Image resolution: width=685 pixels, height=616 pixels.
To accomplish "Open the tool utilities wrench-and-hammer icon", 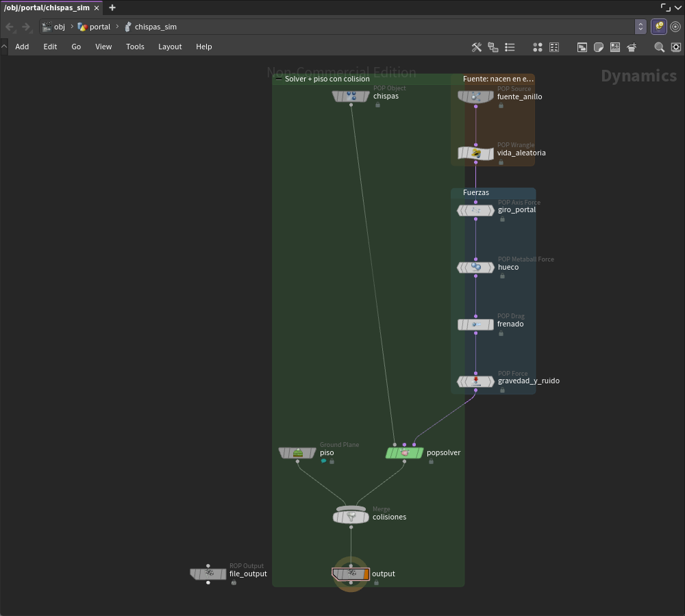I will [477, 47].
